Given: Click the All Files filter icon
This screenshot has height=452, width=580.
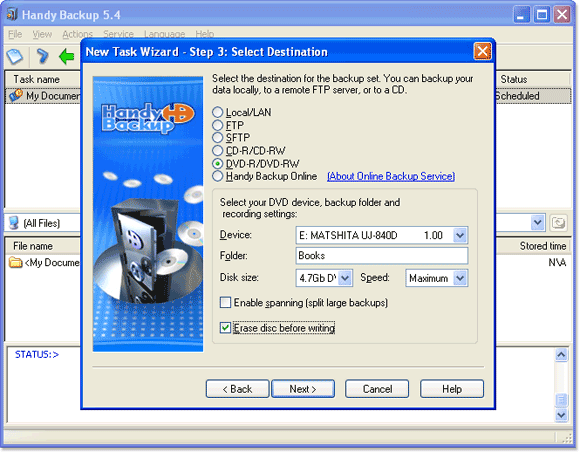Looking at the screenshot, I should click(x=14, y=223).
